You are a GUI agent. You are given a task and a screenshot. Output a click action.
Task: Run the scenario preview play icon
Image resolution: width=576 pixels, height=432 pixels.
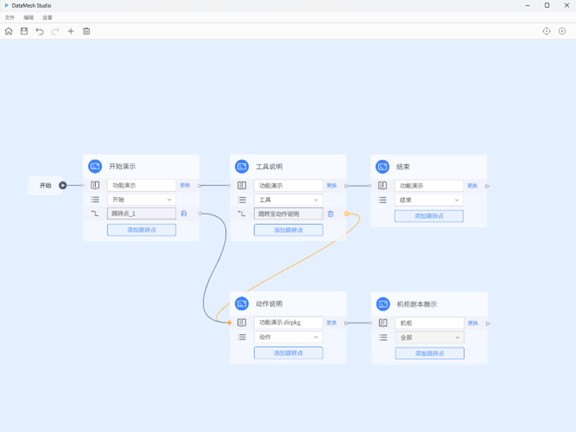pos(562,31)
